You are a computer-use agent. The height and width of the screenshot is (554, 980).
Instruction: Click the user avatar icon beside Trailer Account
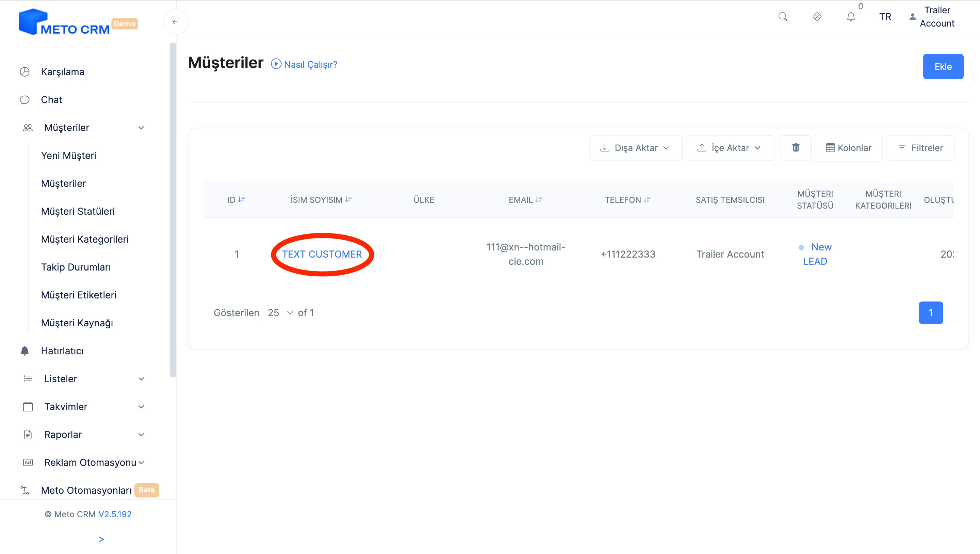[x=912, y=17]
